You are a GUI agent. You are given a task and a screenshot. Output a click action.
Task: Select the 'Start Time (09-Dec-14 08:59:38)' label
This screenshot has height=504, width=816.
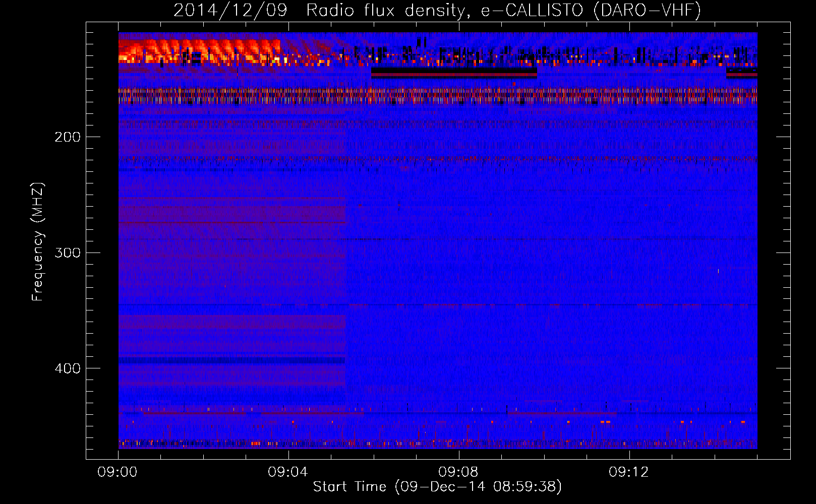point(437,487)
